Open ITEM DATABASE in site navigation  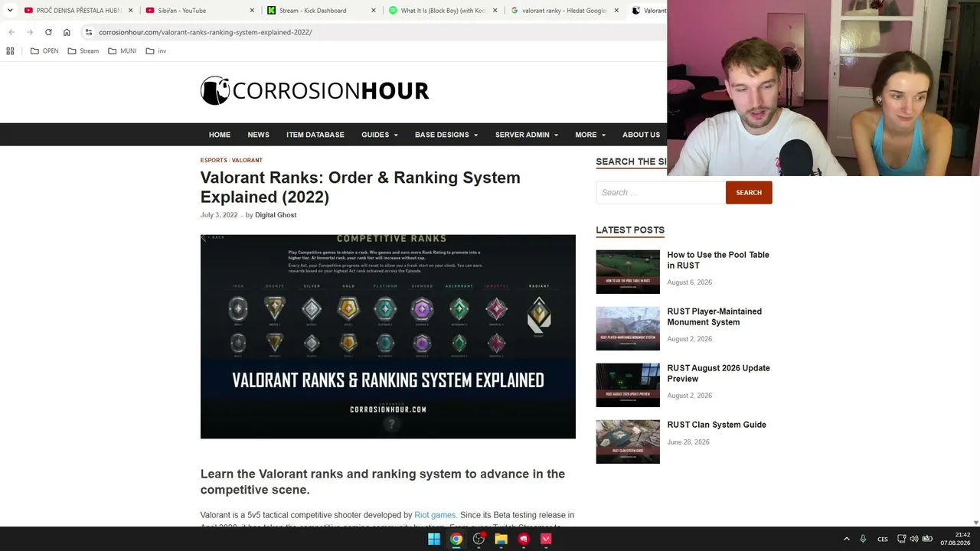click(315, 135)
